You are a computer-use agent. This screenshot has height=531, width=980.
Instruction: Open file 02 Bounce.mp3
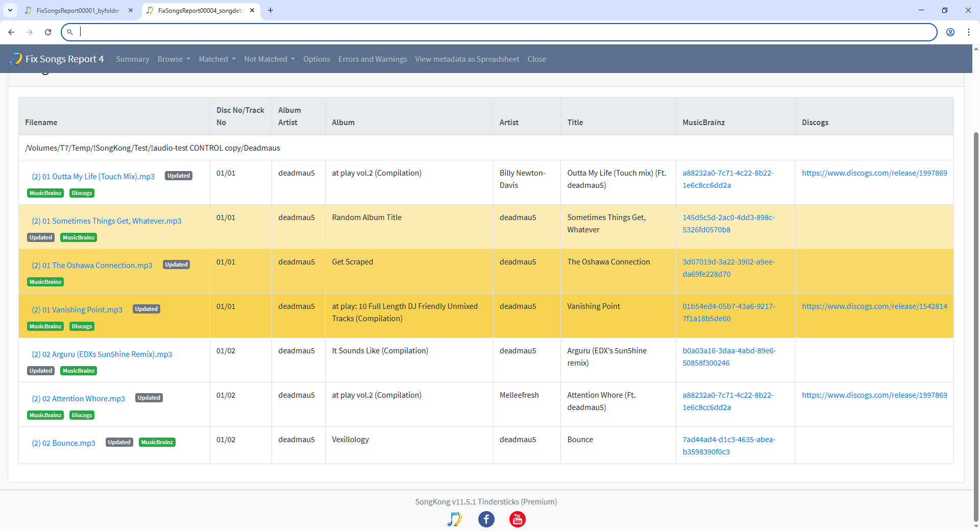click(63, 443)
